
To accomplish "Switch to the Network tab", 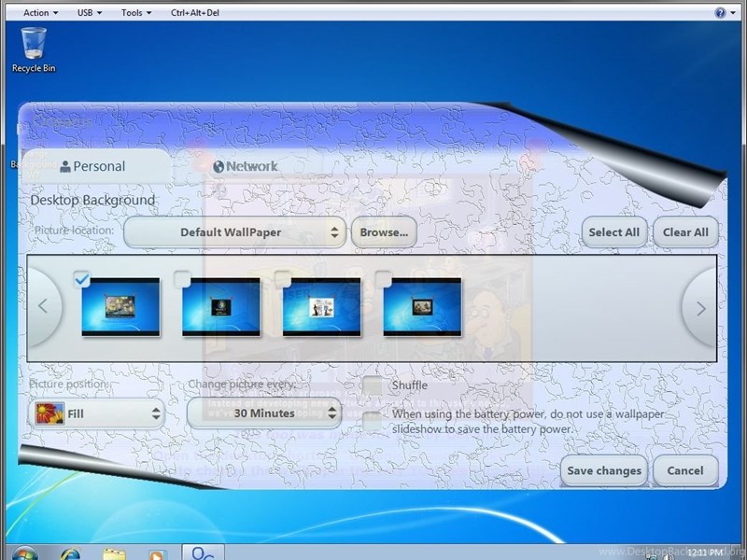I will click(246, 166).
